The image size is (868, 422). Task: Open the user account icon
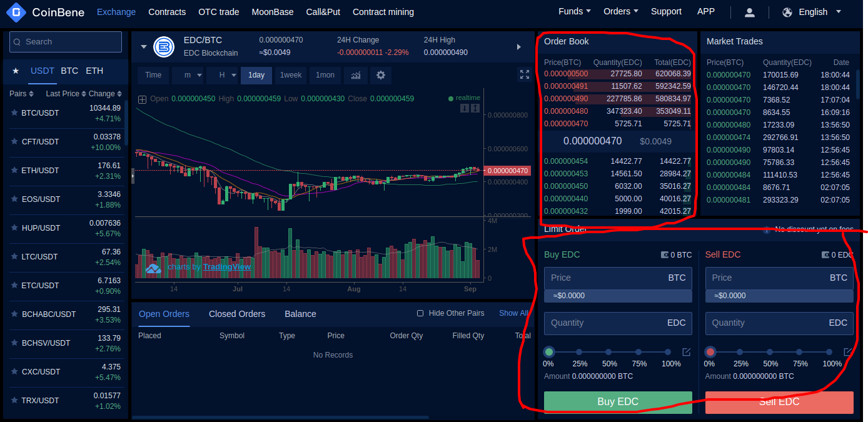[749, 12]
